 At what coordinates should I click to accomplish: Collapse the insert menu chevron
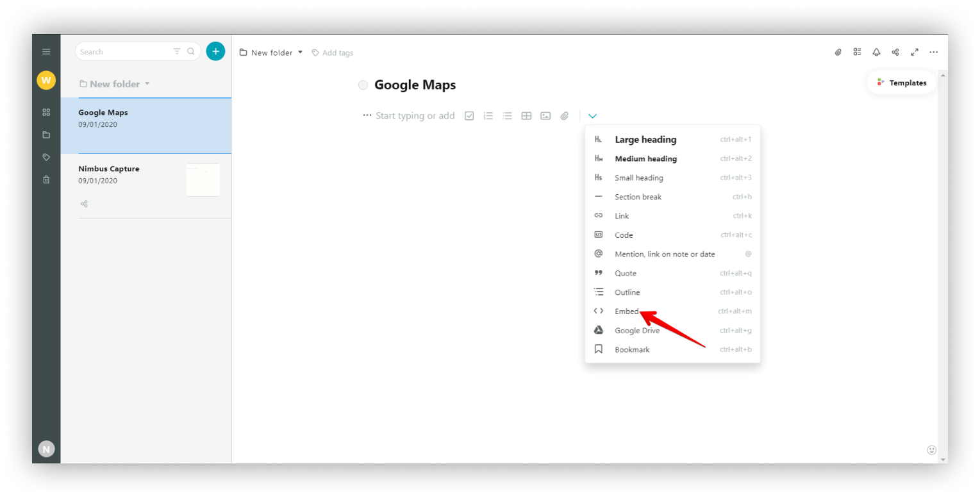[x=593, y=116]
